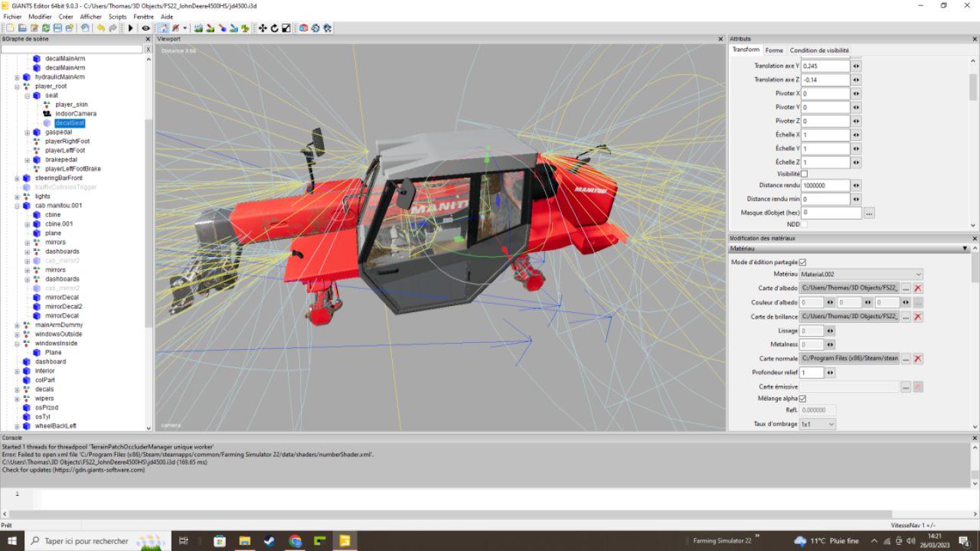Click ellipsis next to Masque d'objet field
The width and height of the screenshot is (980, 551).
click(869, 213)
